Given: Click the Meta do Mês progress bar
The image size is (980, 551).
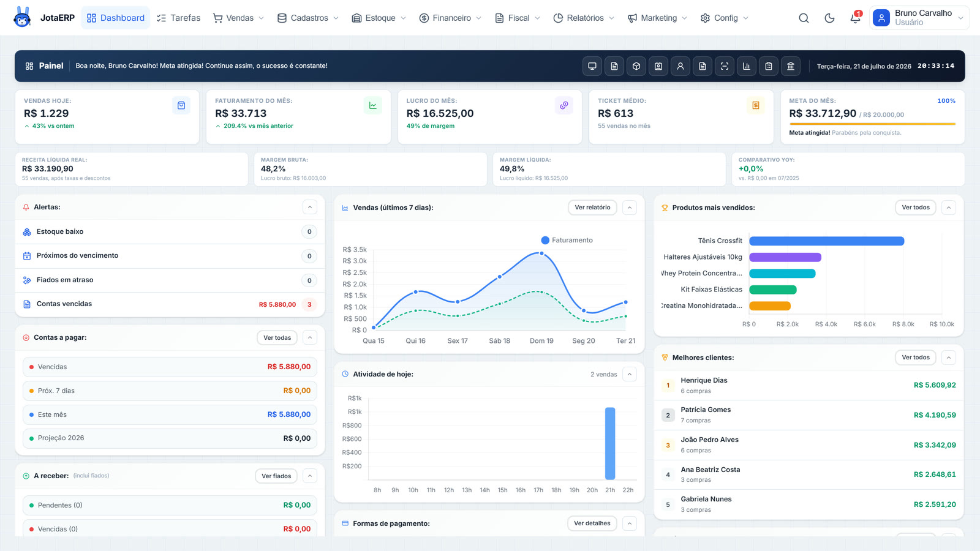Looking at the screenshot, I should coord(872,124).
